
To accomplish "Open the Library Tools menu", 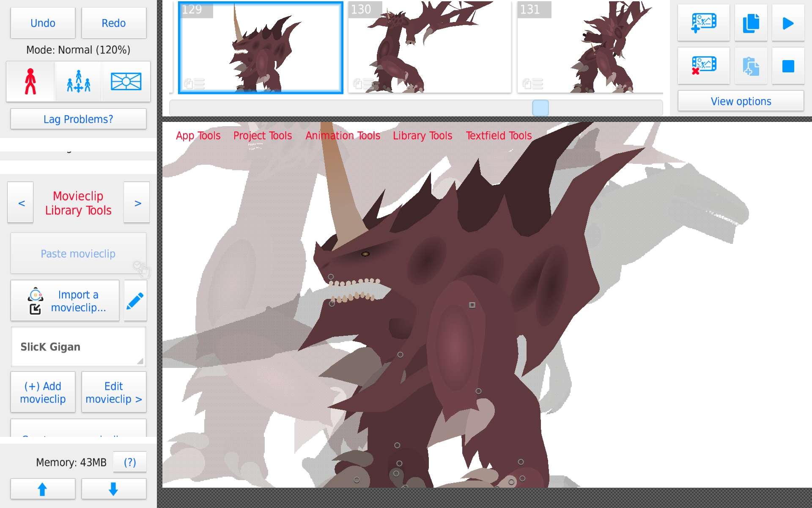I will pos(422,135).
